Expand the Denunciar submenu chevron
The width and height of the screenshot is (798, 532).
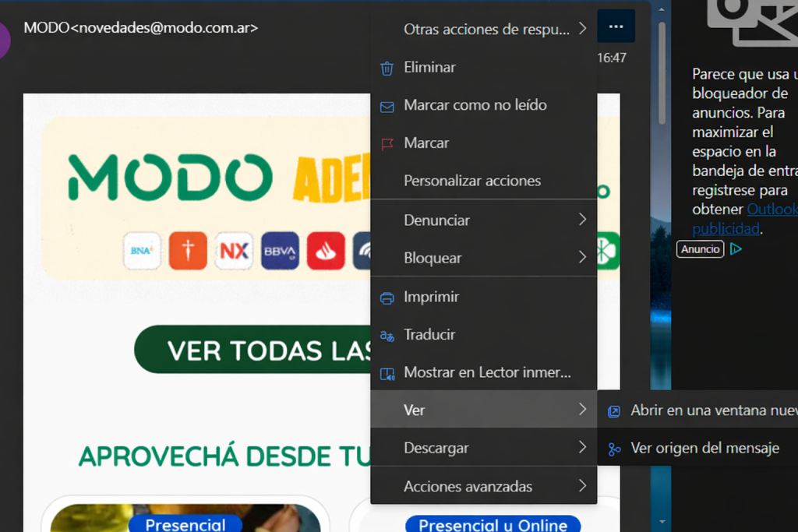coord(582,220)
